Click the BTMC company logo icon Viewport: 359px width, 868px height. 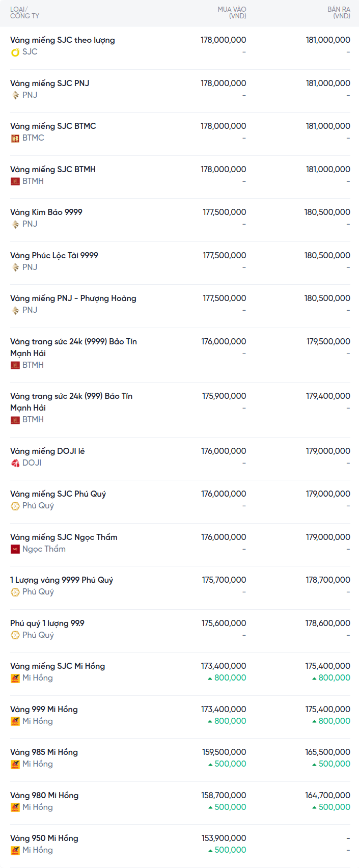tap(15, 138)
